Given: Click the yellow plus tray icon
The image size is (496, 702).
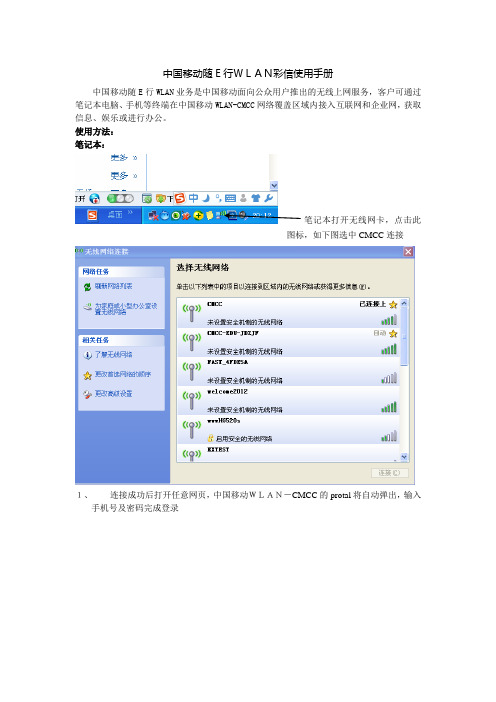Looking at the screenshot, I should coord(198,216).
